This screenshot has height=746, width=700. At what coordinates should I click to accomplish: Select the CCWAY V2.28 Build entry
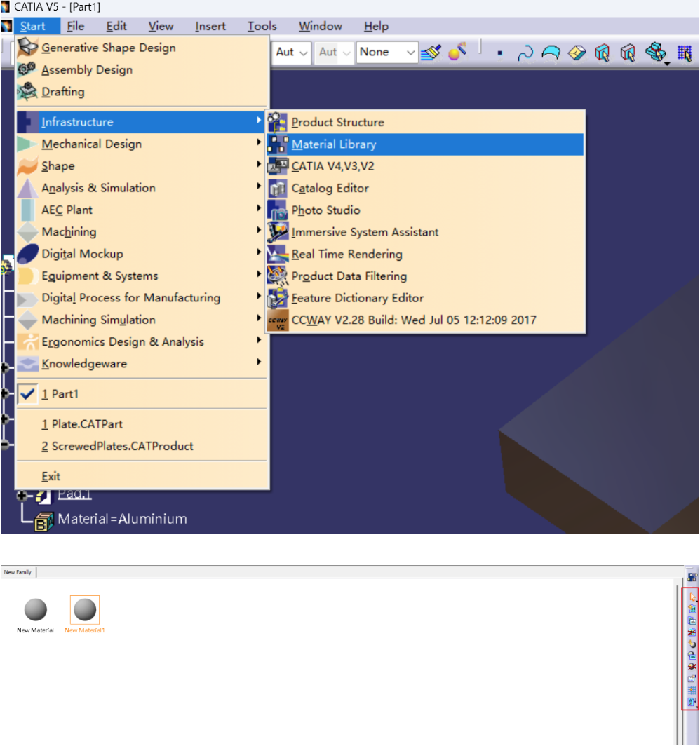(425, 320)
